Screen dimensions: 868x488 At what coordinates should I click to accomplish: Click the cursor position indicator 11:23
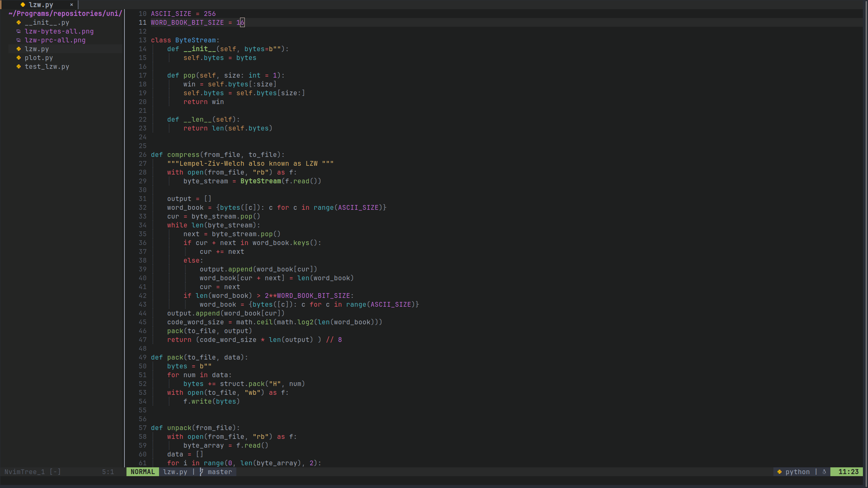tap(848, 472)
